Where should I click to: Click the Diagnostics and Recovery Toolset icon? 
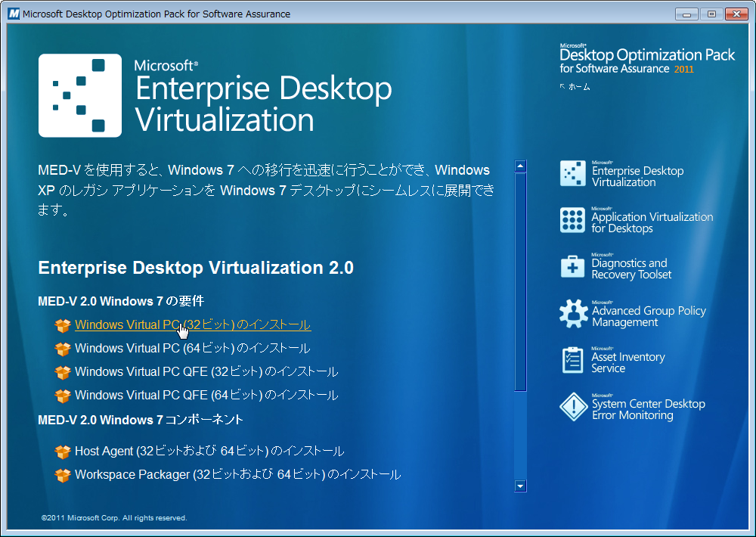click(x=572, y=266)
